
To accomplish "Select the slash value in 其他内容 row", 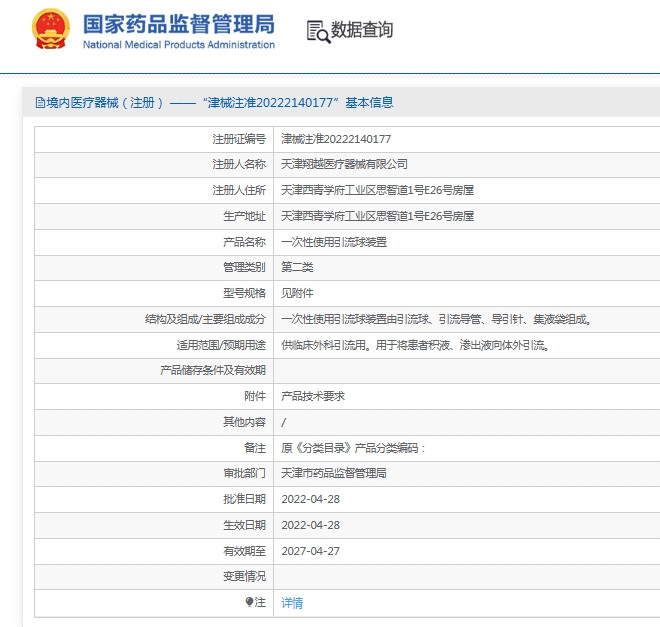I will [284, 422].
